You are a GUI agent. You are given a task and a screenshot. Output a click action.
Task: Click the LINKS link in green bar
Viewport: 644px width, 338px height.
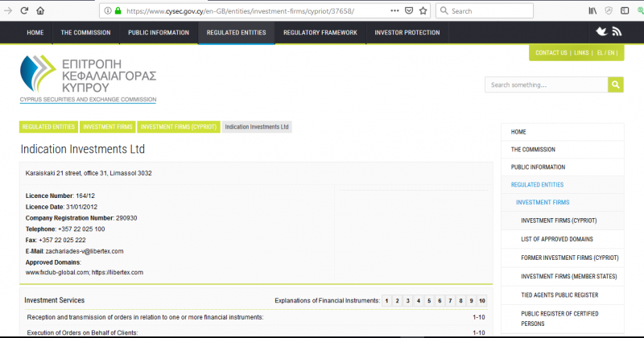581,52
